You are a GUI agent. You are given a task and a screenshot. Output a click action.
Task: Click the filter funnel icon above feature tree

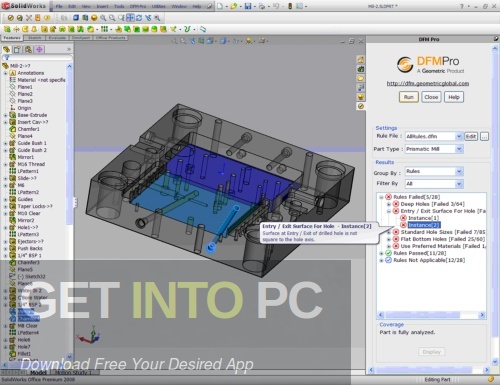(x=6, y=58)
